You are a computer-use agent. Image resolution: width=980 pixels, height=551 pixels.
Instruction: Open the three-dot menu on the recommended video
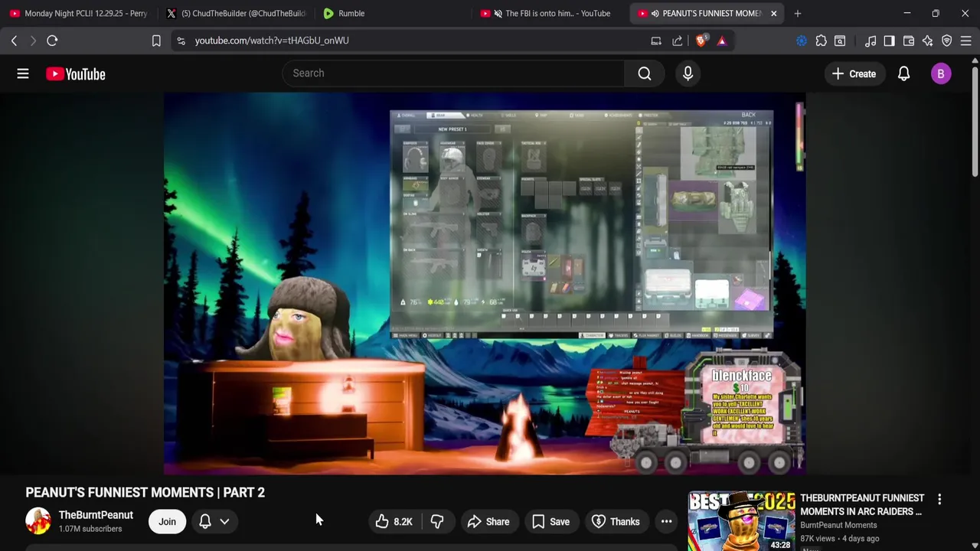coord(939,499)
